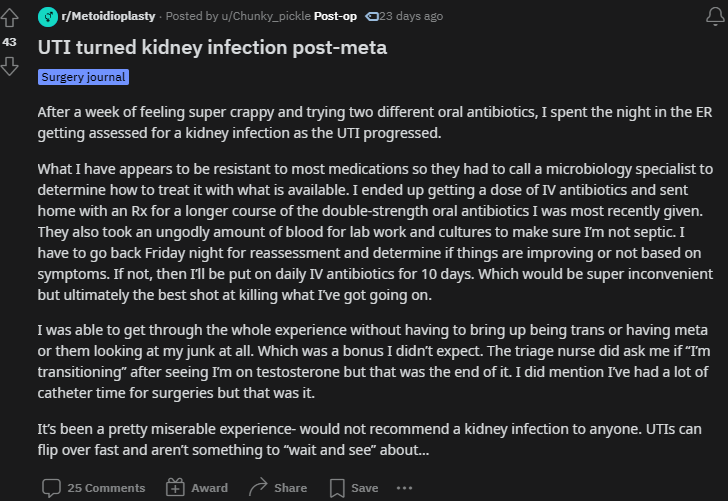The height and width of the screenshot is (501, 728).
Task: Click the Save bookmark icon
Action: point(337,488)
